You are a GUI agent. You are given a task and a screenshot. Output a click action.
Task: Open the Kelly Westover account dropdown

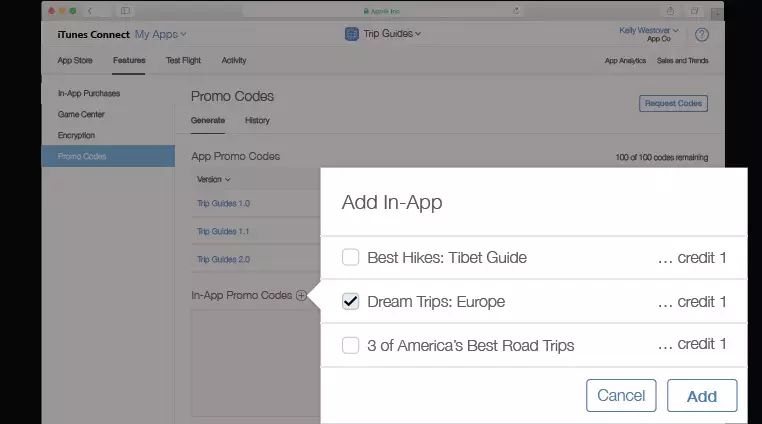(649, 30)
